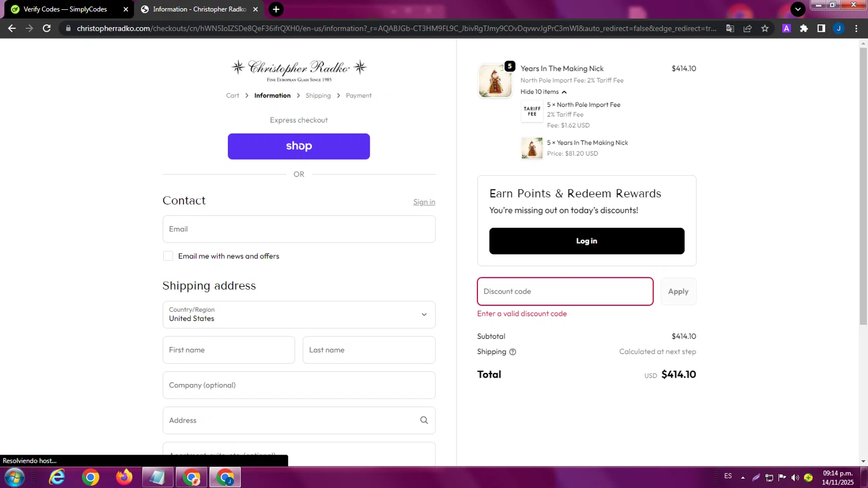Click the Total $414.10 amount
The height and width of the screenshot is (488, 868).
pyautogui.click(x=679, y=375)
